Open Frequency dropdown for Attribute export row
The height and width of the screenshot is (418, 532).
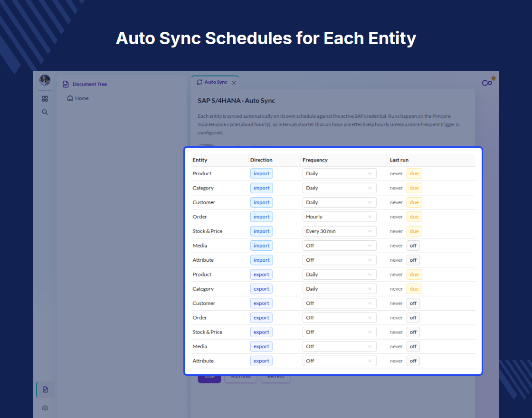coord(339,361)
